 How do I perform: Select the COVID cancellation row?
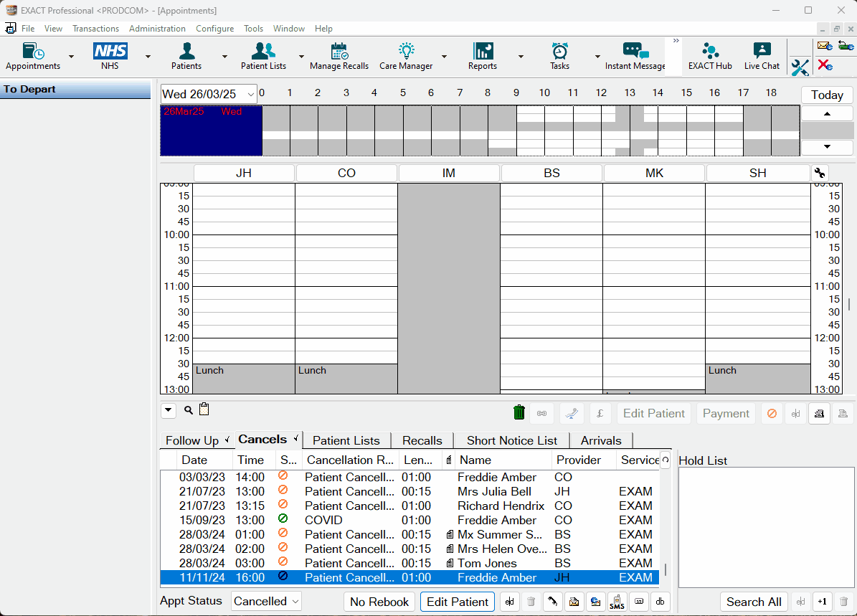pyautogui.click(x=410, y=521)
